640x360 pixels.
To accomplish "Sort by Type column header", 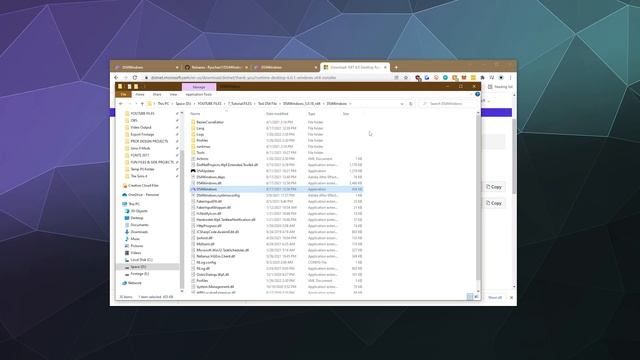I will pyautogui.click(x=312, y=114).
